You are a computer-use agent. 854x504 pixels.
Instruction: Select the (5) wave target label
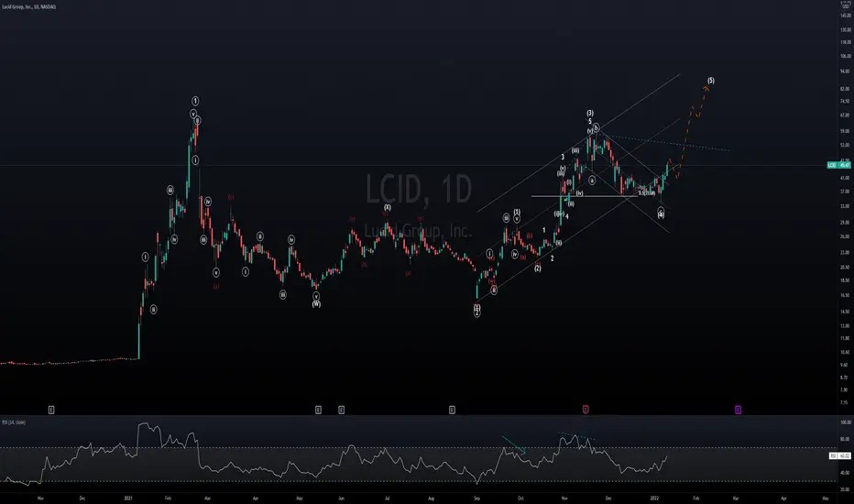[711, 81]
